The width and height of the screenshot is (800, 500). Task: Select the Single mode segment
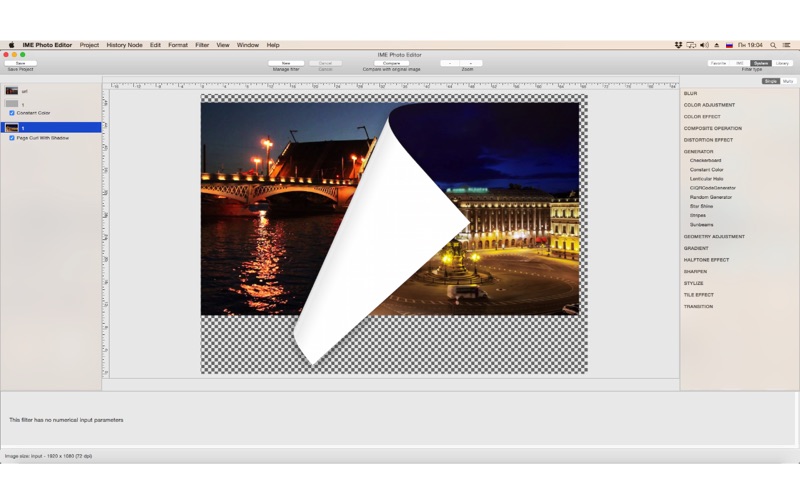pos(770,81)
